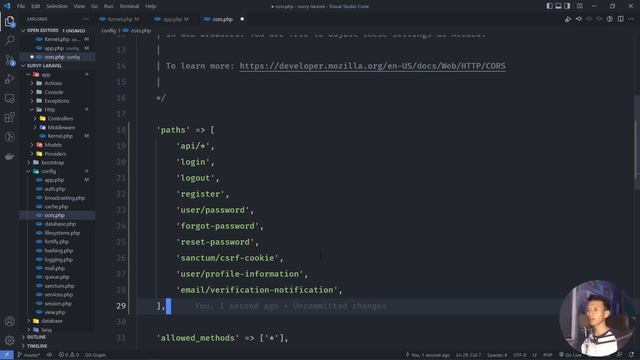Open the Source Control view
640x360 pixels.
[9, 60]
